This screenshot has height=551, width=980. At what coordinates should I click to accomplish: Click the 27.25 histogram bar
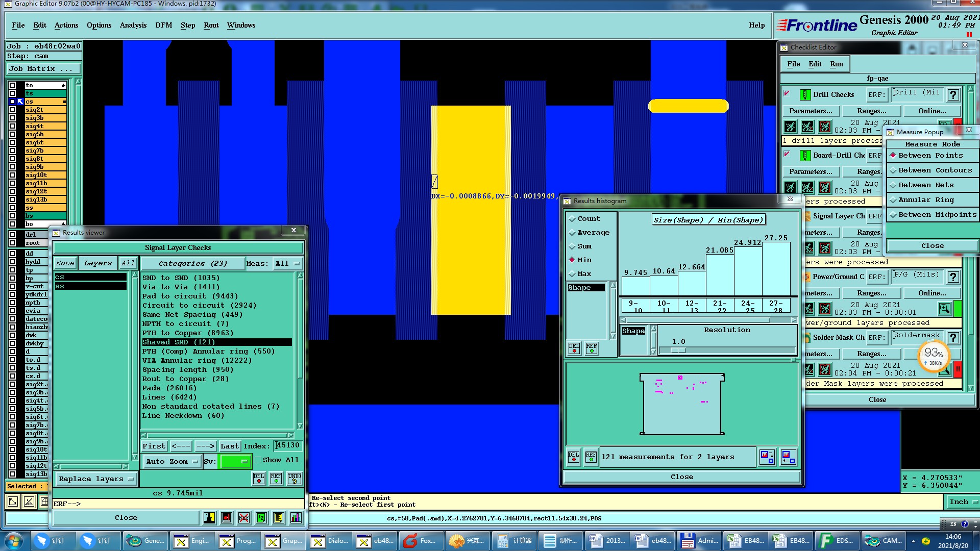776,269
